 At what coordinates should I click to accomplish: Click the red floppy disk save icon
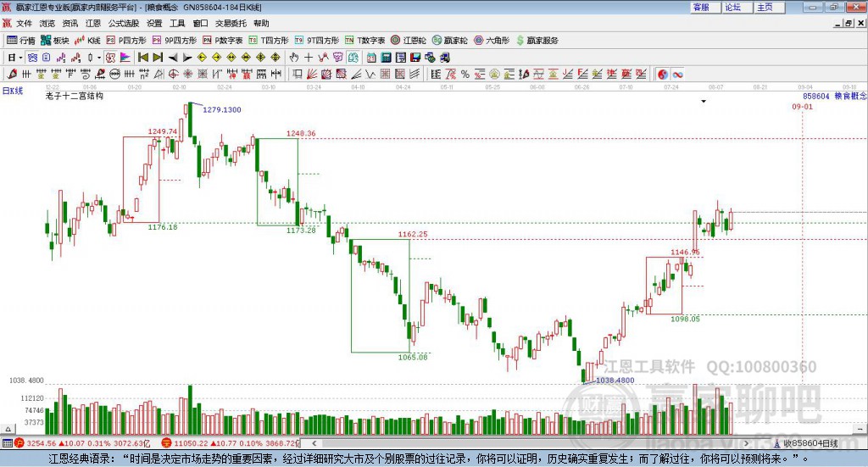click(x=415, y=58)
